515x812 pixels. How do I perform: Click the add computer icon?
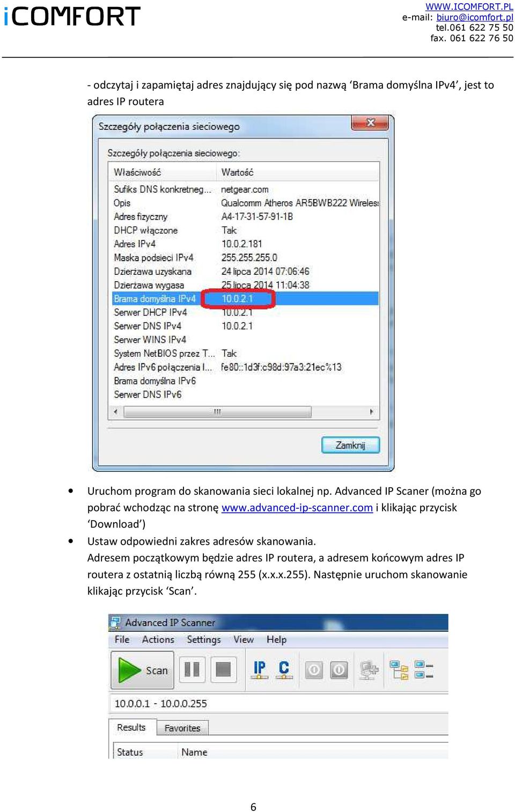(369, 670)
